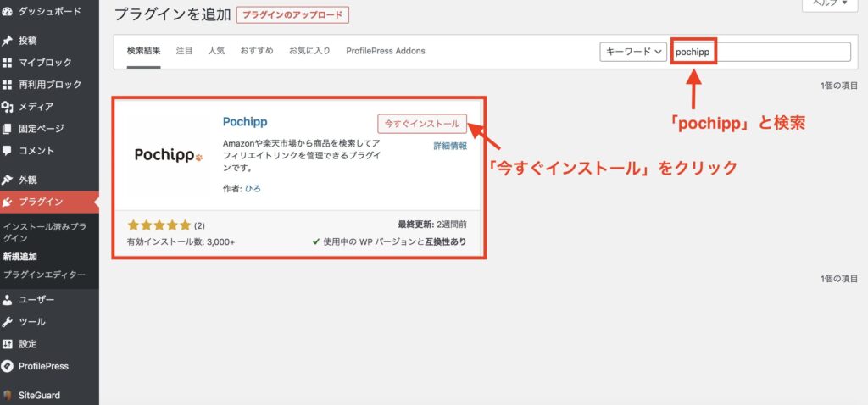
Task: Click the plugin search input field
Action: tap(760, 52)
